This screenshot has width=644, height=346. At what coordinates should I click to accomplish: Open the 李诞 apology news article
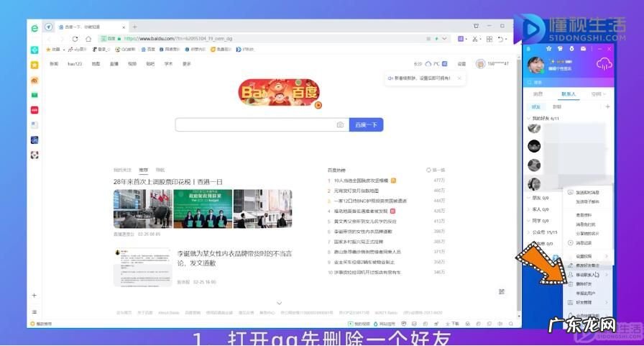[234, 258]
